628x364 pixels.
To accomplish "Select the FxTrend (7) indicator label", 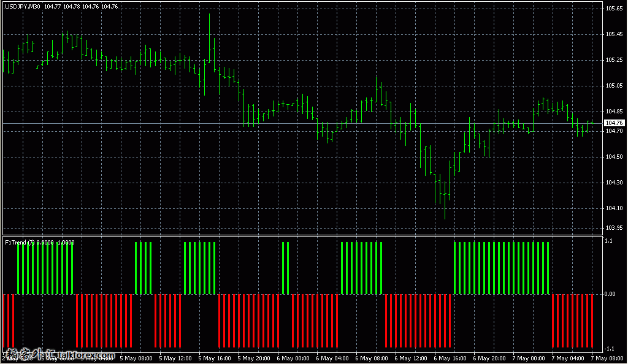I will [x=20, y=243].
